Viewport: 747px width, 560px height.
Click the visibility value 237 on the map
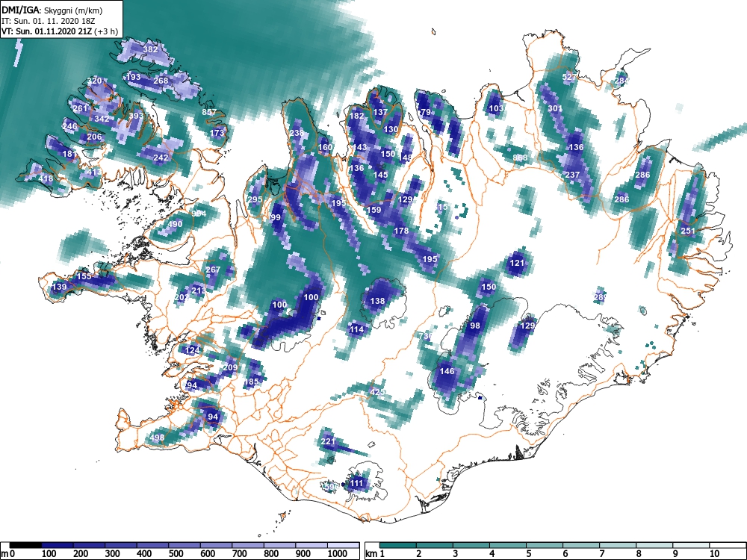click(572, 175)
